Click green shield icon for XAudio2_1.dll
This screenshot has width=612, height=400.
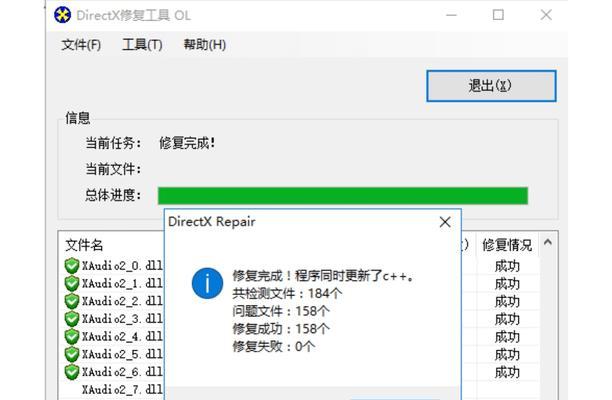coord(72,284)
